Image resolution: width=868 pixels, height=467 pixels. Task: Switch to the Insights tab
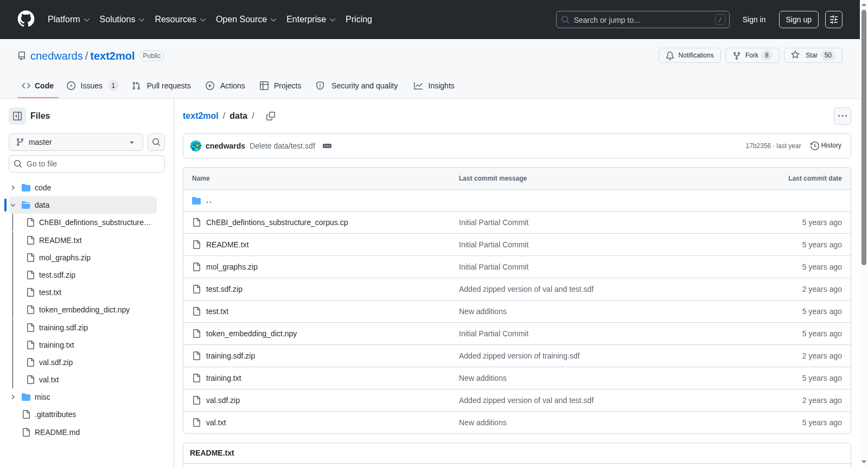click(x=434, y=86)
